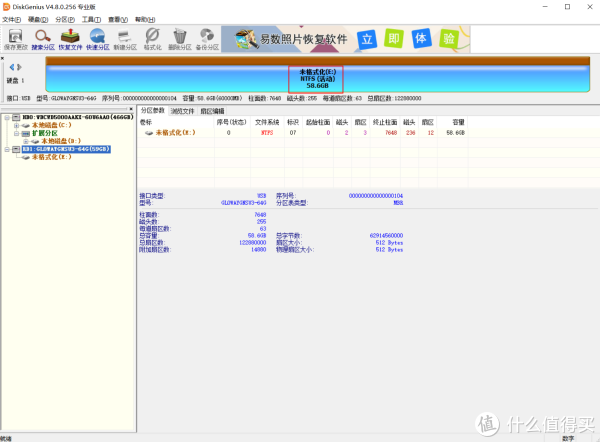Image resolution: width=600 pixels, height=442 pixels.
Task: Switch to the 浏览文件 tab
Action: coord(182,111)
